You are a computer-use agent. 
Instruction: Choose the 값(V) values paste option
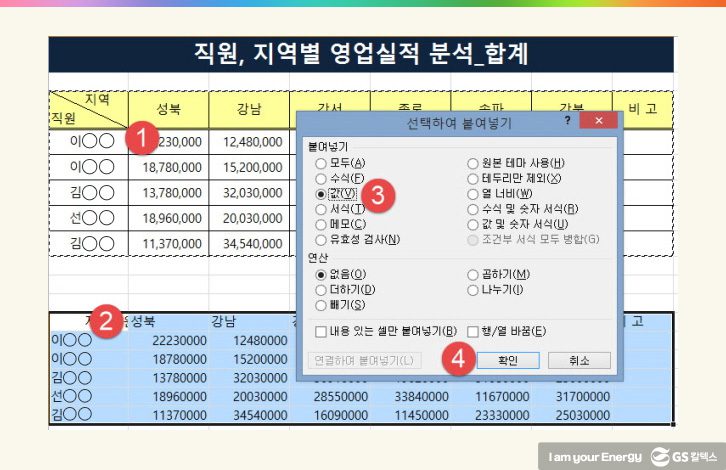pos(321,193)
